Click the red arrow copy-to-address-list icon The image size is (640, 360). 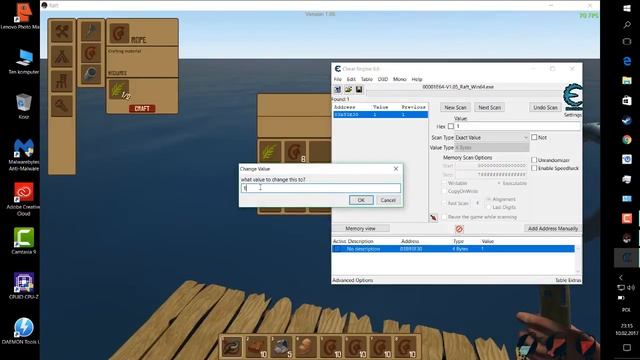(433, 218)
